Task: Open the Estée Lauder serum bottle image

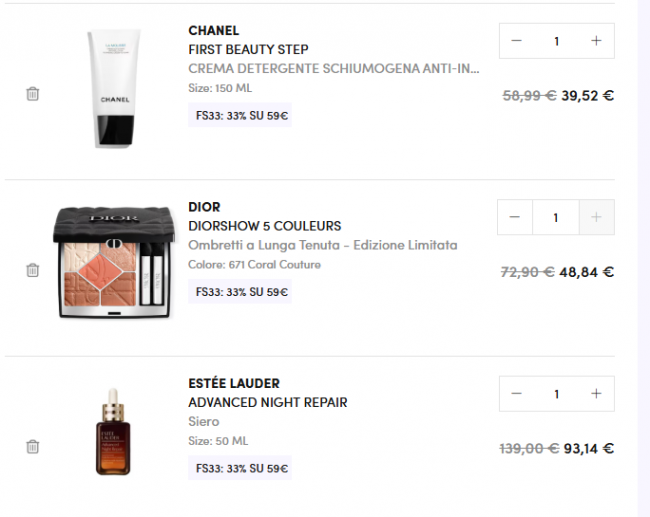Action: (x=113, y=432)
